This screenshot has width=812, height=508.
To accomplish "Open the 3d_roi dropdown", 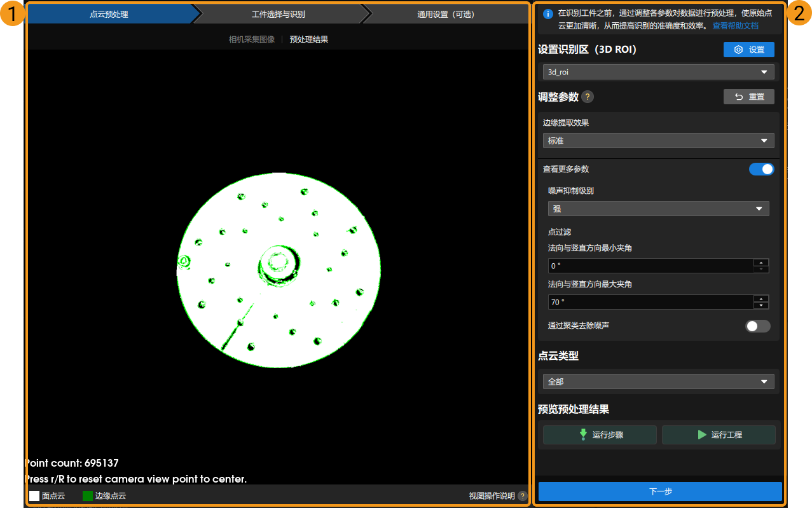I will click(x=658, y=72).
